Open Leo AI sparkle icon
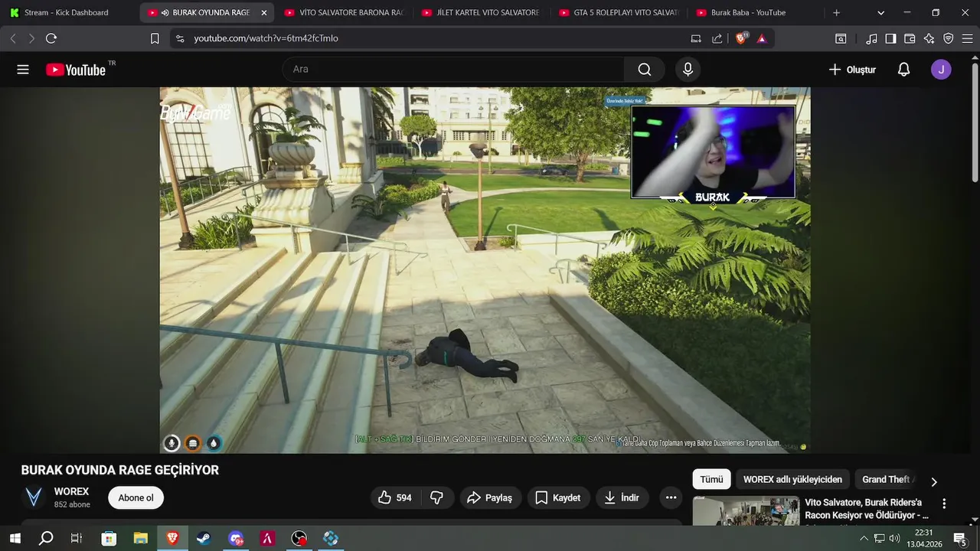This screenshot has width=980, height=551. click(929, 38)
